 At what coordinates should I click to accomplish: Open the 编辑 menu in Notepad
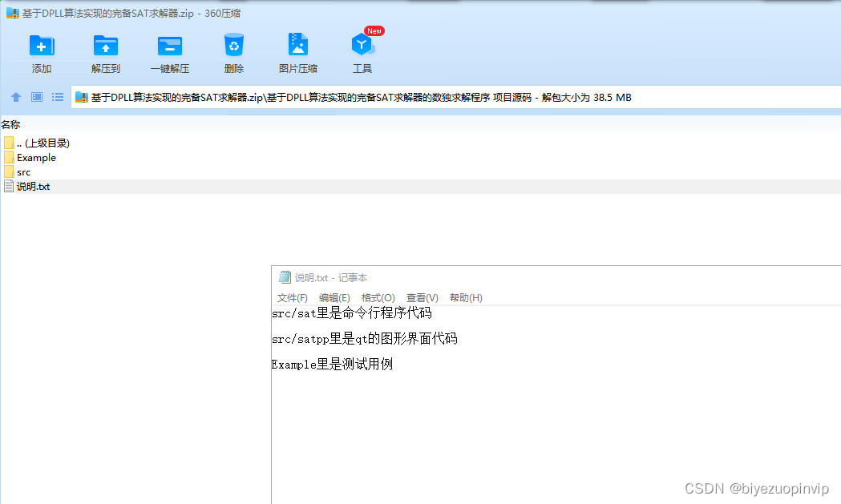tap(334, 297)
